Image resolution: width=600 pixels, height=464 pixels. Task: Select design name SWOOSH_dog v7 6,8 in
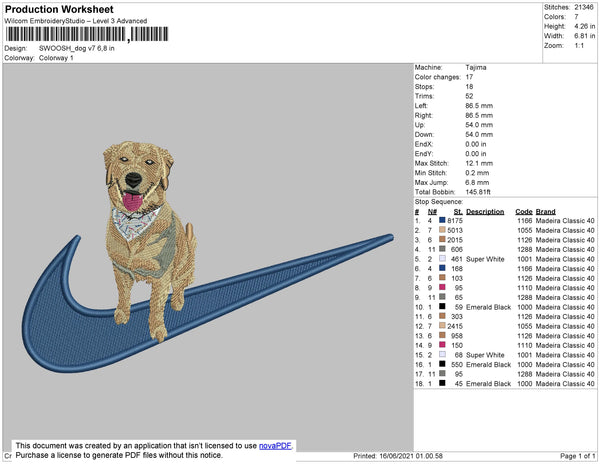77,48
